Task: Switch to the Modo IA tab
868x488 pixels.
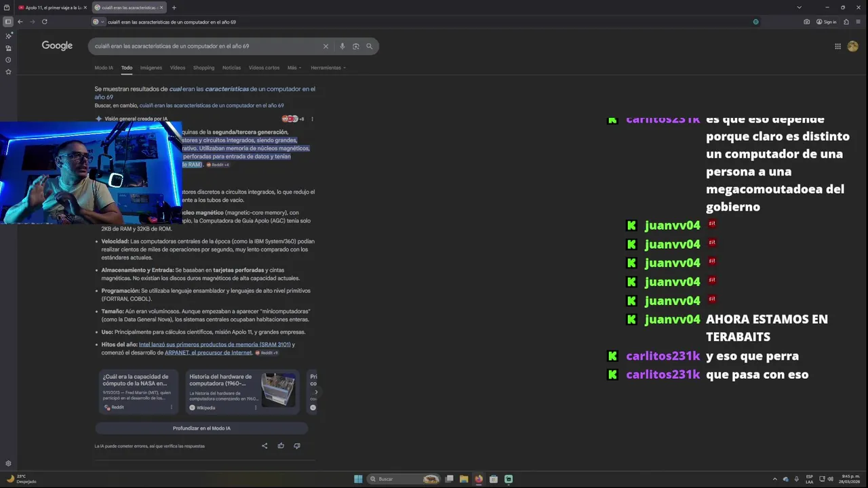Action: coord(104,68)
